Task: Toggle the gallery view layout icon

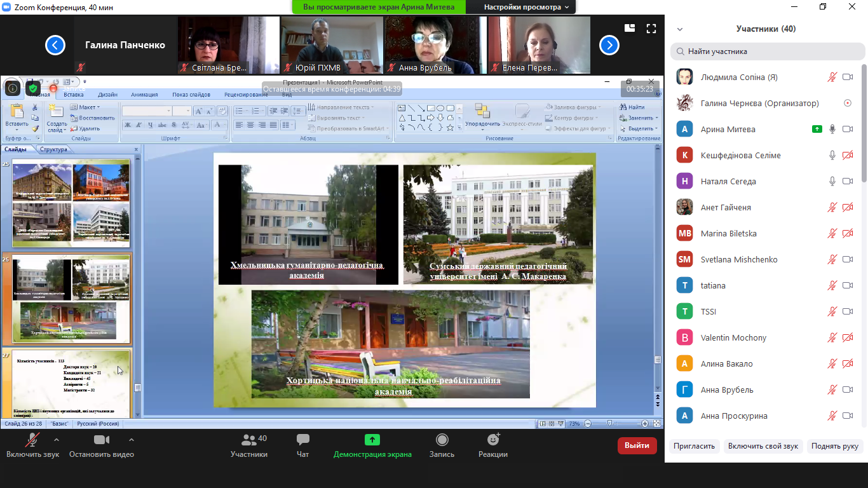Action: [x=630, y=29]
